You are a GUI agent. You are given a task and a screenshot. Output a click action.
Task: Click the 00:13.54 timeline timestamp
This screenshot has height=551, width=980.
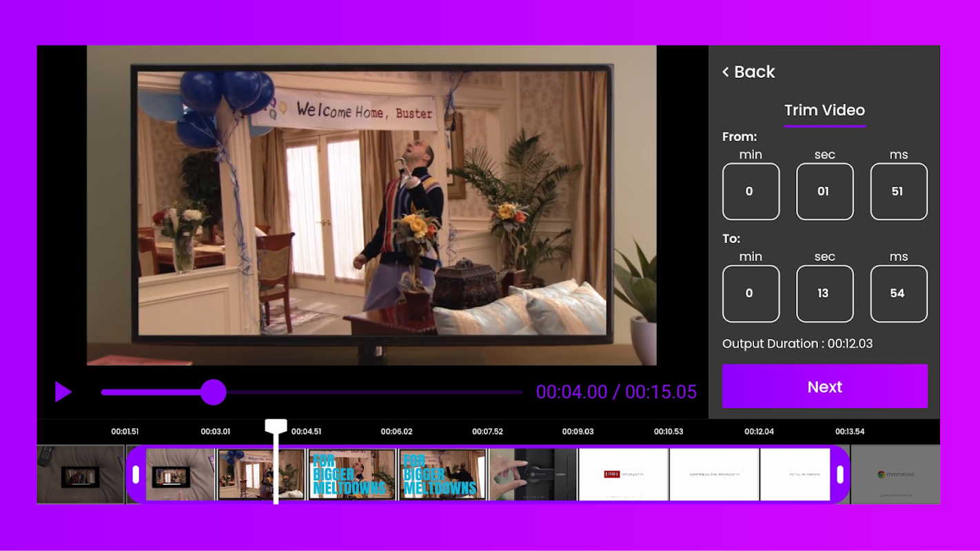pyautogui.click(x=850, y=432)
